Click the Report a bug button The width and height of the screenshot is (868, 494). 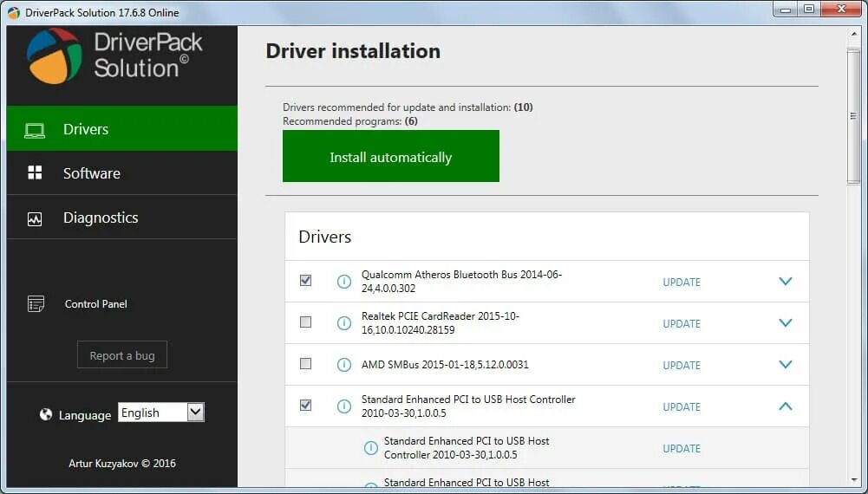click(121, 355)
